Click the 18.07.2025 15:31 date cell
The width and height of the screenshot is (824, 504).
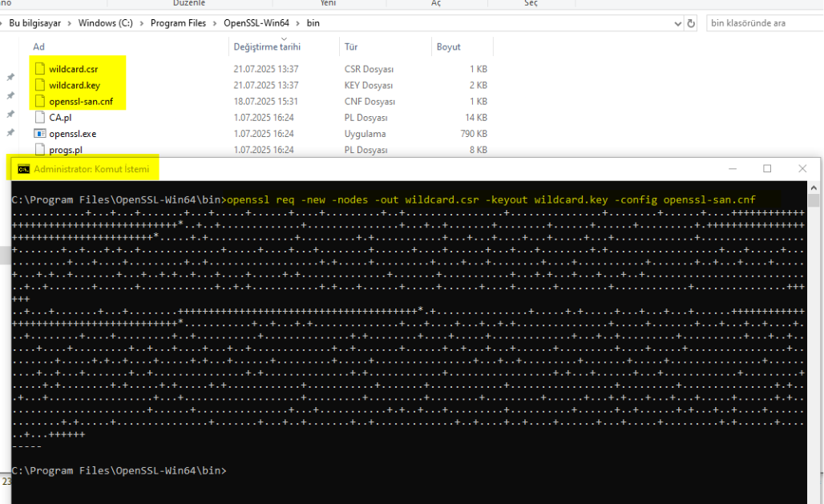pyautogui.click(x=266, y=102)
